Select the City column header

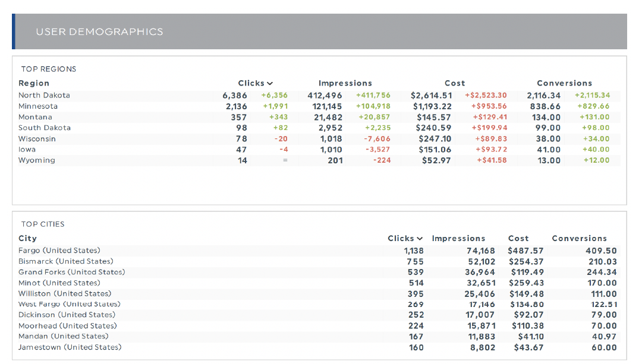[x=27, y=238]
